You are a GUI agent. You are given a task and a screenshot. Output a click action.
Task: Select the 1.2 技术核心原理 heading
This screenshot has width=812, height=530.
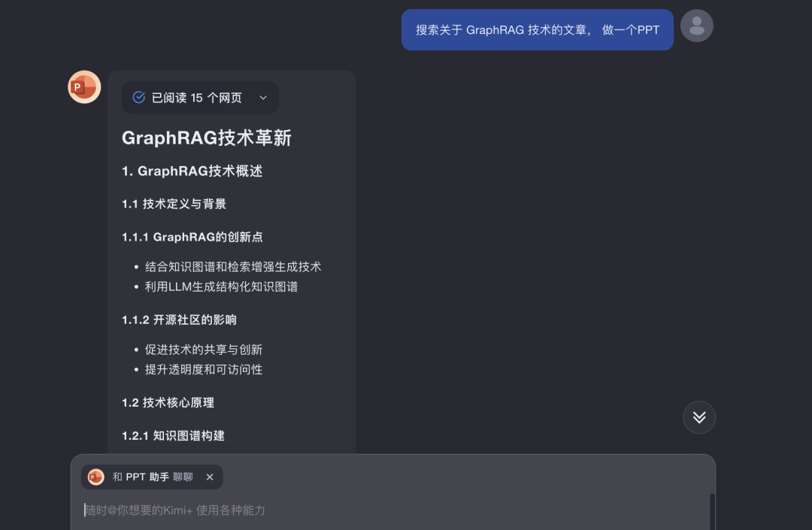point(168,402)
